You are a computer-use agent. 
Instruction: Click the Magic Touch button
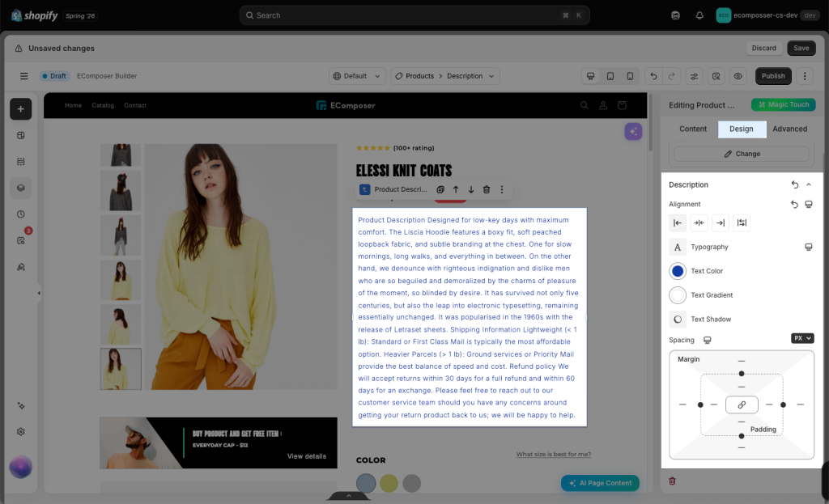pos(784,104)
